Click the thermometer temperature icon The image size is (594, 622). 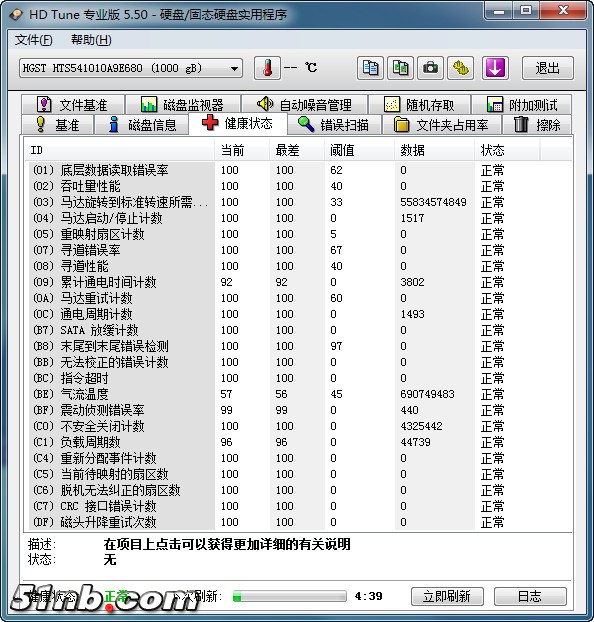click(x=268, y=68)
